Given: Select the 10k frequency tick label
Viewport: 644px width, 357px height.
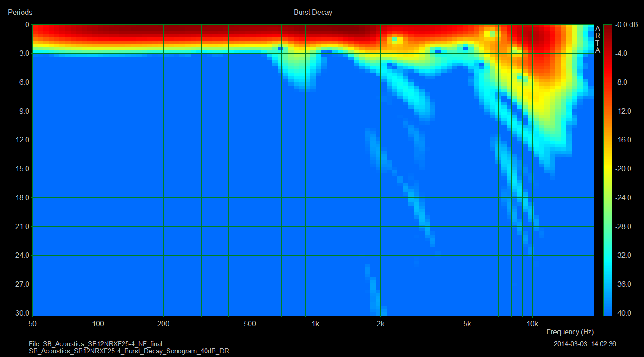Looking at the screenshot, I should pos(532,324).
